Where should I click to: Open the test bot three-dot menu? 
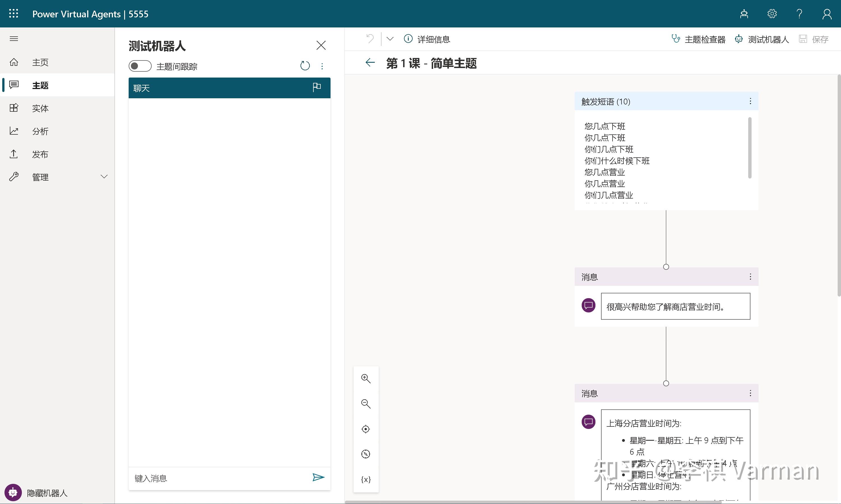point(322,66)
